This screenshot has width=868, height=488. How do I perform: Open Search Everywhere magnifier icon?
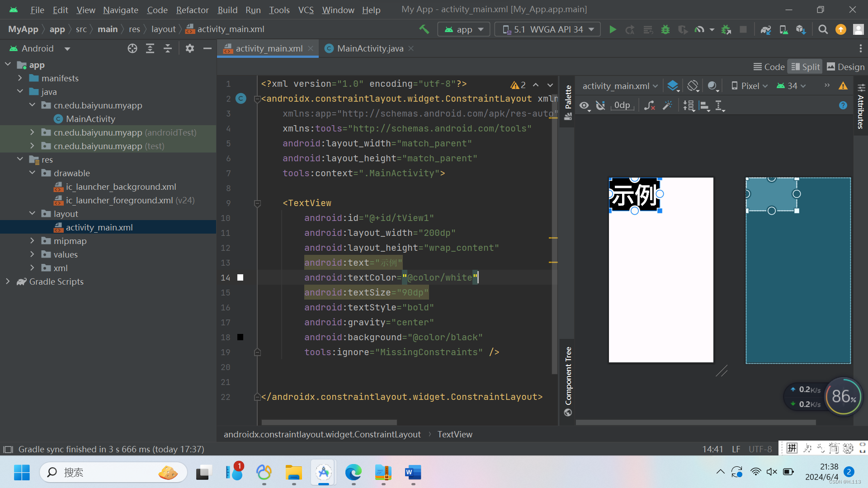click(823, 29)
